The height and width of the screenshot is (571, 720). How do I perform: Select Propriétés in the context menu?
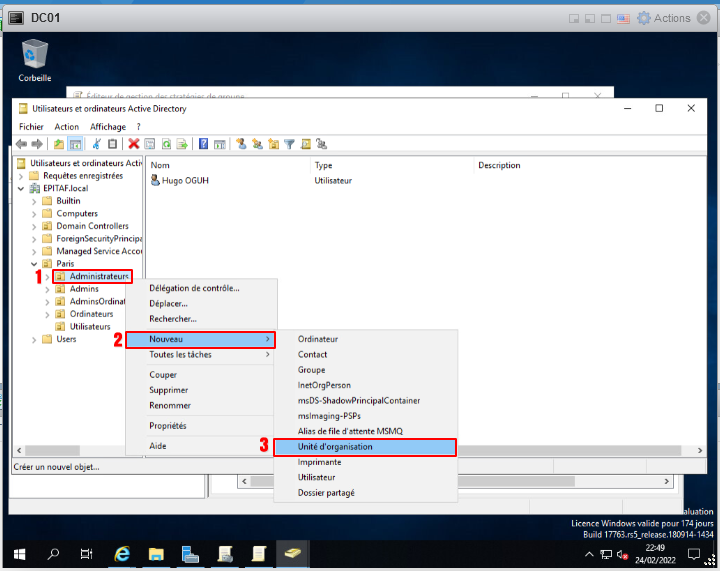pyautogui.click(x=168, y=425)
